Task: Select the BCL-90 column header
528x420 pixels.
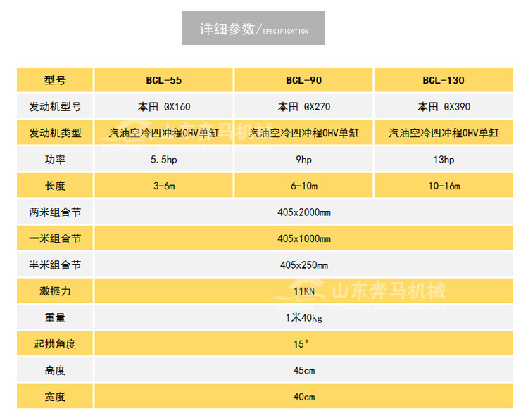Action: point(303,81)
